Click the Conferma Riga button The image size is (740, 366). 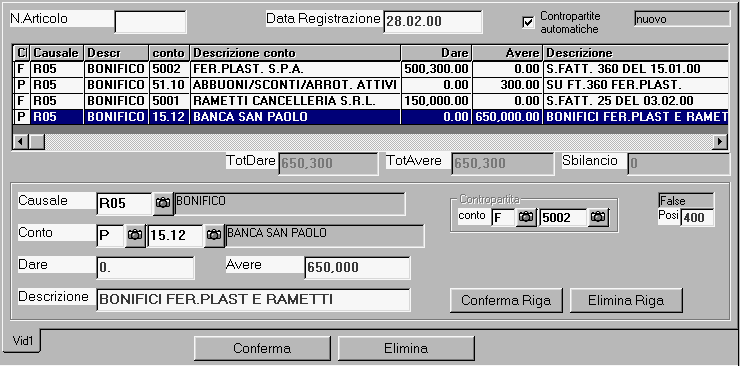pos(506,300)
